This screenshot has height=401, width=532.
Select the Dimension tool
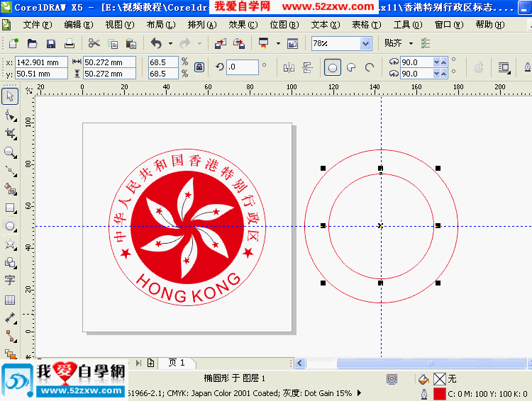pos(11,318)
